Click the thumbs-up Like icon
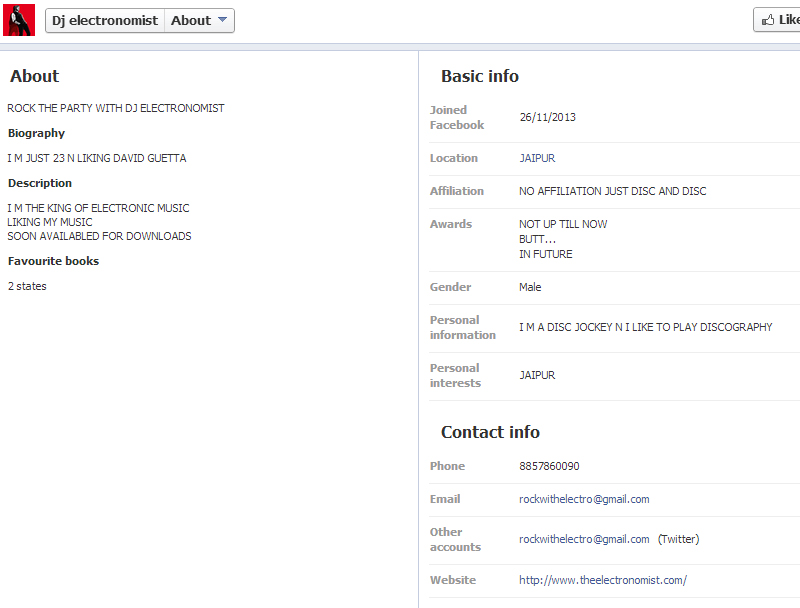This screenshot has height=608, width=800. tap(768, 20)
